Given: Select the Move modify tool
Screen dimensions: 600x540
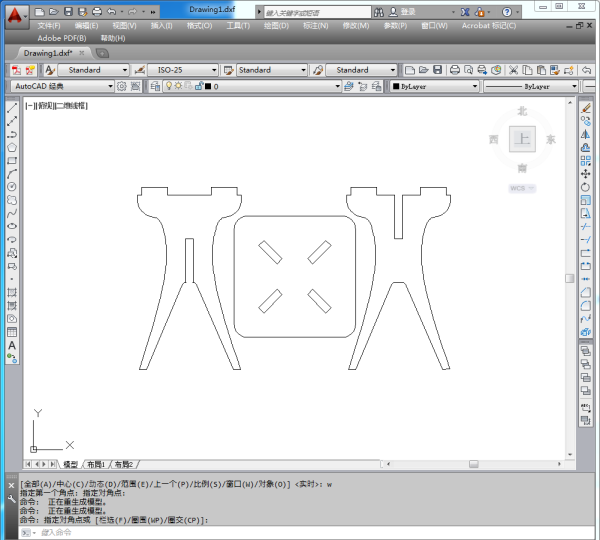Looking at the screenshot, I should [585, 174].
